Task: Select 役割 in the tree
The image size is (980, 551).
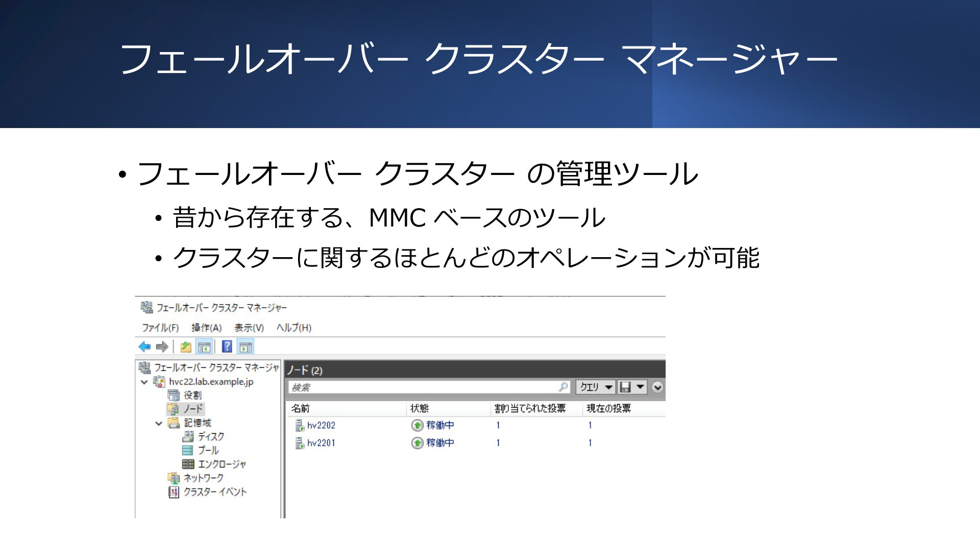Action: pyautogui.click(x=193, y=395)
